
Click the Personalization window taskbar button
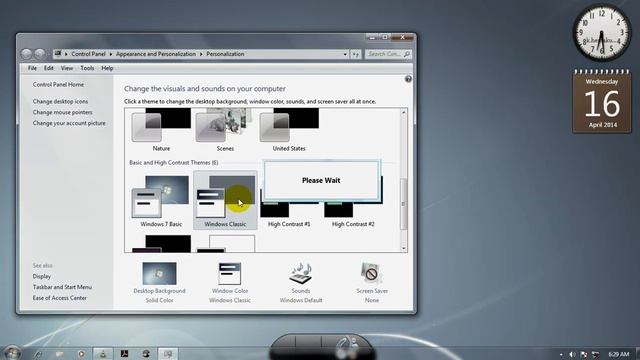coord(168,354)
